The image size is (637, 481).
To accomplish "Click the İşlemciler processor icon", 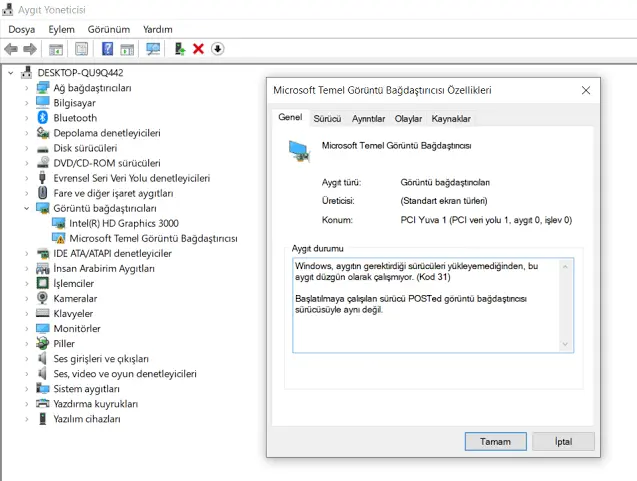I will 42,283.
